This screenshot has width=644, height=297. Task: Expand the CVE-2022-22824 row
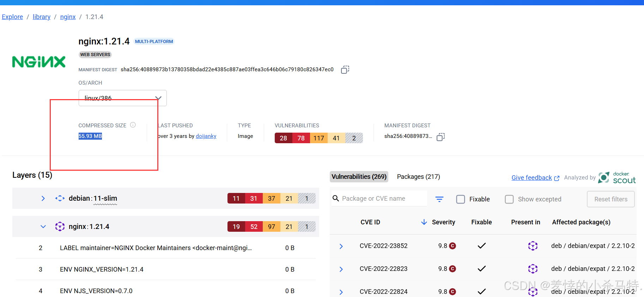[341, 292]
